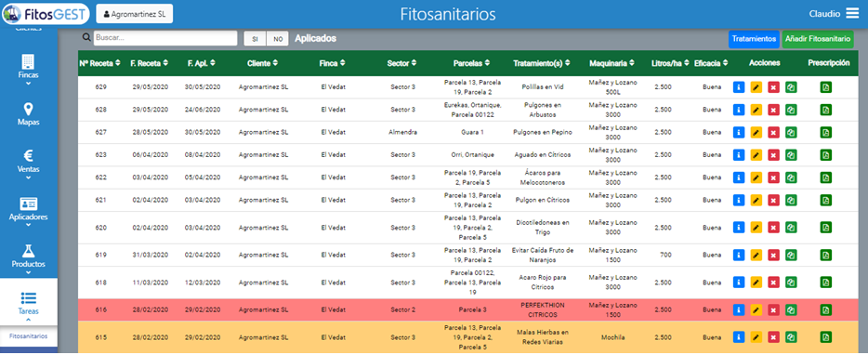Click the Tratamientos button
The image size is (868, 355).
pyautogui.click(x=754, y=39)
